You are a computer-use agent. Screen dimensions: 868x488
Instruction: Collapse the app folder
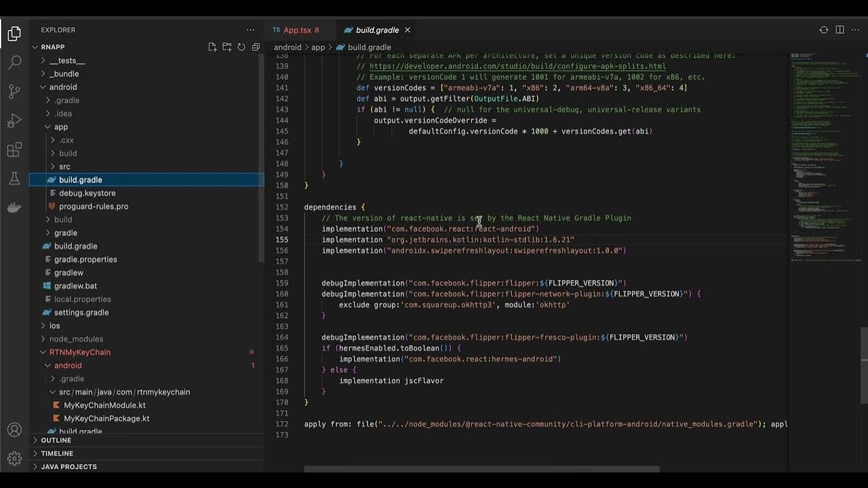tap(60, 127)
